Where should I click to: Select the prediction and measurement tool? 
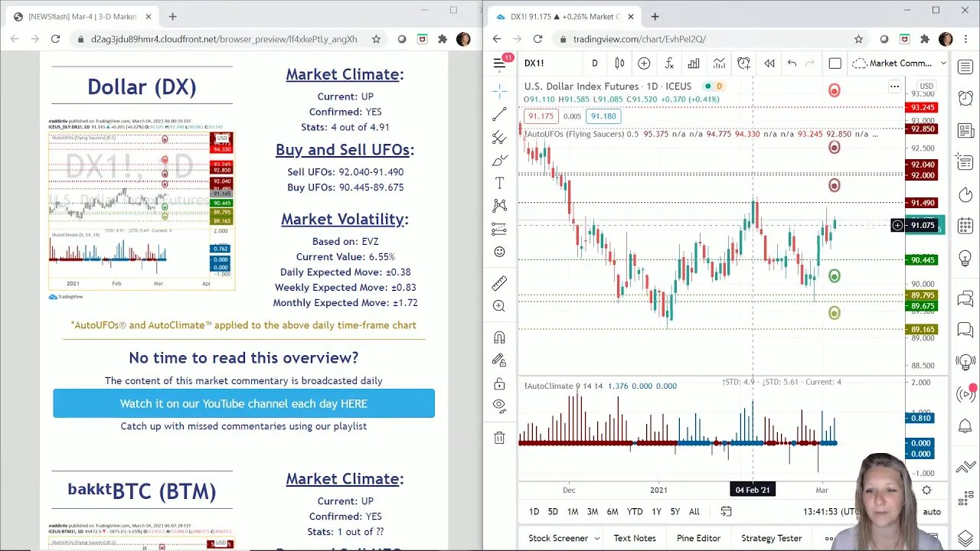[499, 228]
